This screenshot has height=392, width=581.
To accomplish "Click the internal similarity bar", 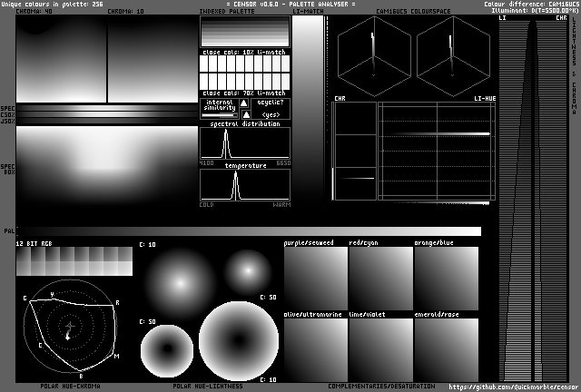I will click(219, 115).
